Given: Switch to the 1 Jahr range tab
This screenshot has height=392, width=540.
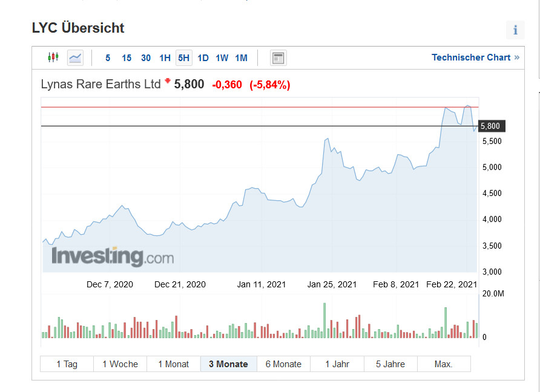Looking at the screenshot, I should pyautogui.click(x=337, y=364).
